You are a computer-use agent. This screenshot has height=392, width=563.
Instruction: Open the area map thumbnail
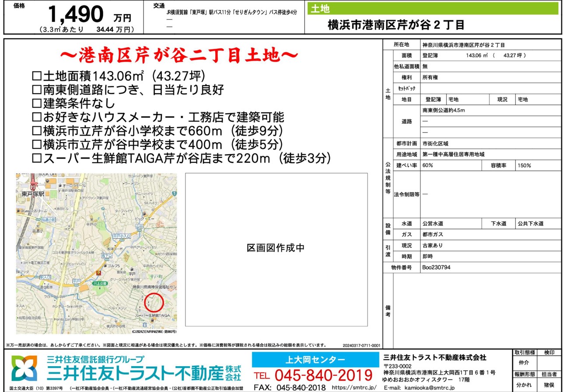(96, 253)
